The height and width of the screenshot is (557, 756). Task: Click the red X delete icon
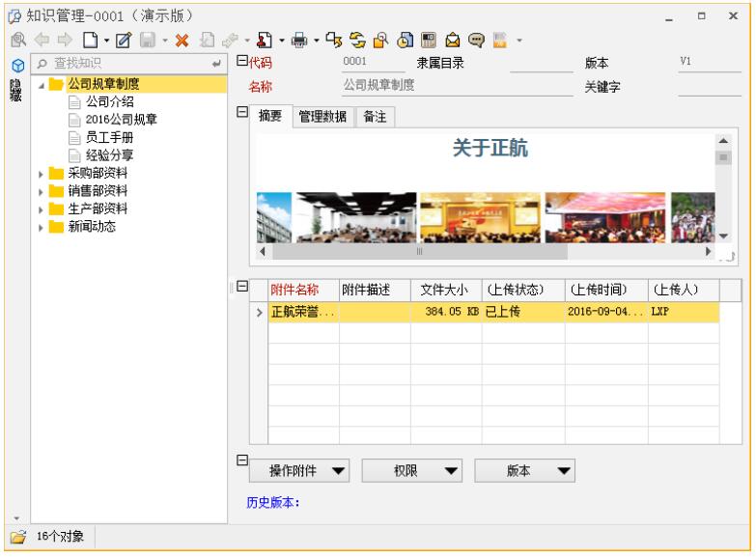point(181,42)
